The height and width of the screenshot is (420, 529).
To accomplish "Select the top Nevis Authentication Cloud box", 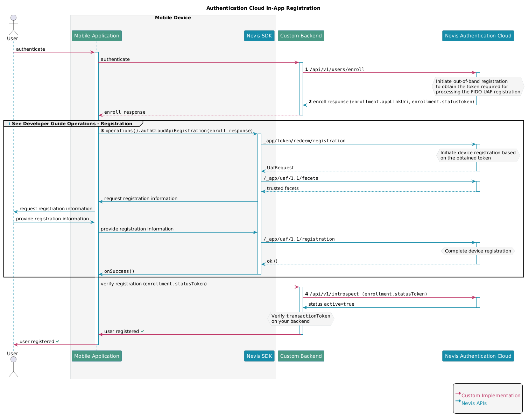I will (x=478, y=36).
